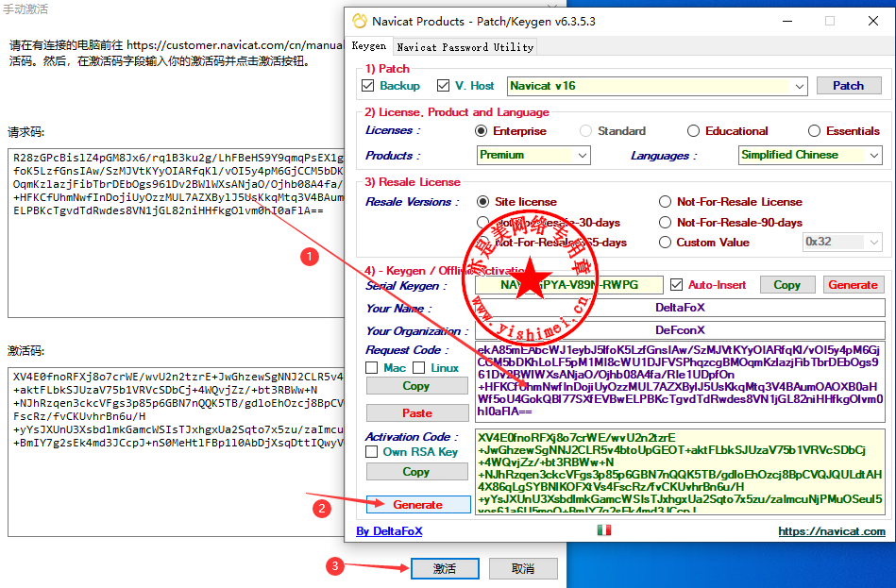Enable the Own RSA Key checkbox
This screenshot has height=588, width=896.
click(x=371, y=451)
